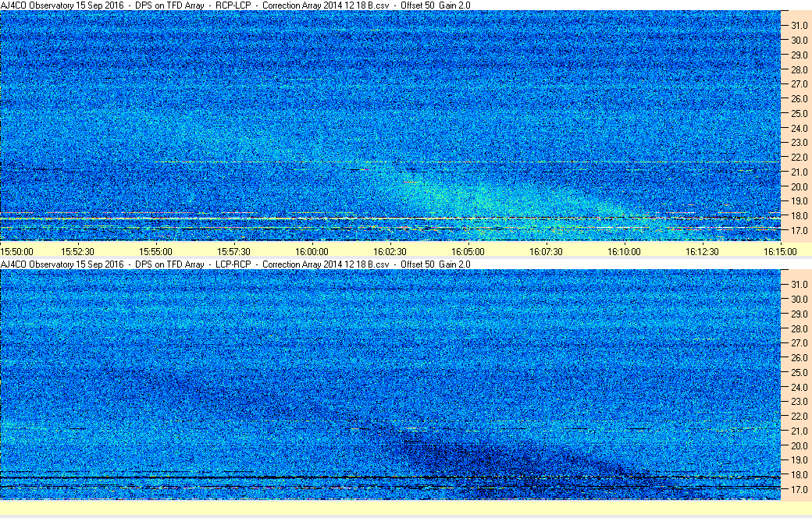Click 28.0 on upper chart frequency axis
Image resolution: width=812 pixels, height=518 pixels.
pos(799,69)
